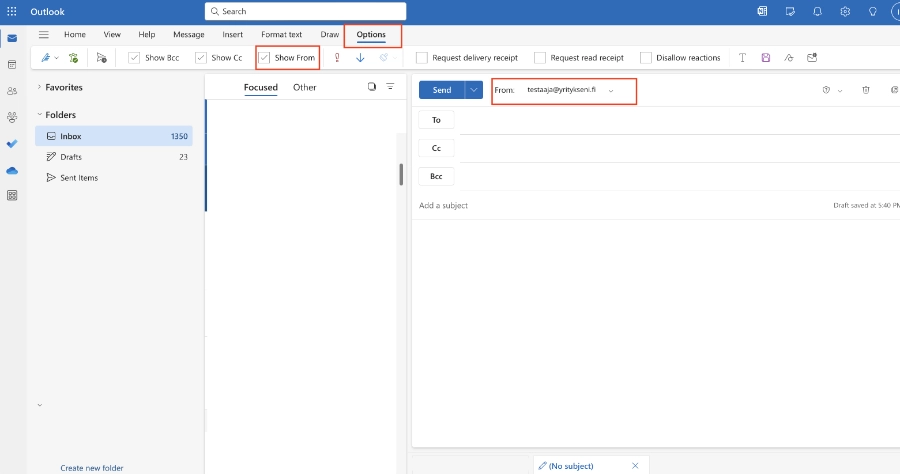The image size is (900, 474).
Task: Close the (No subject) draft tab
Action: [x=635, y=466]
